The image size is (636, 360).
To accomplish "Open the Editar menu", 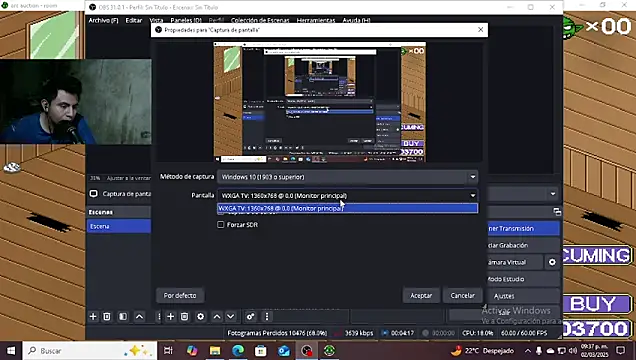I will pos(134,20).
